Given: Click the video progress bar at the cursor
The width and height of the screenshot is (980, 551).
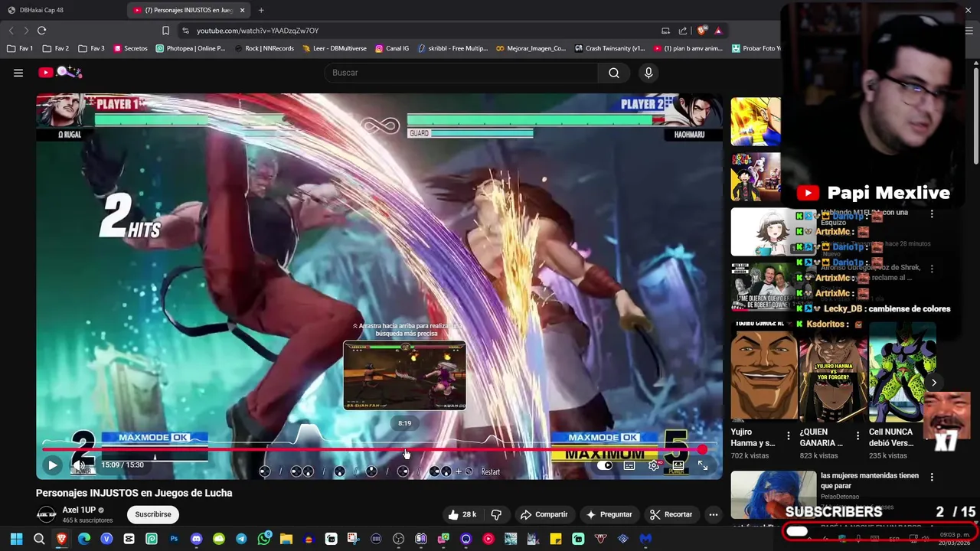Looking at the screenshot, I should (x=406, y=450).
